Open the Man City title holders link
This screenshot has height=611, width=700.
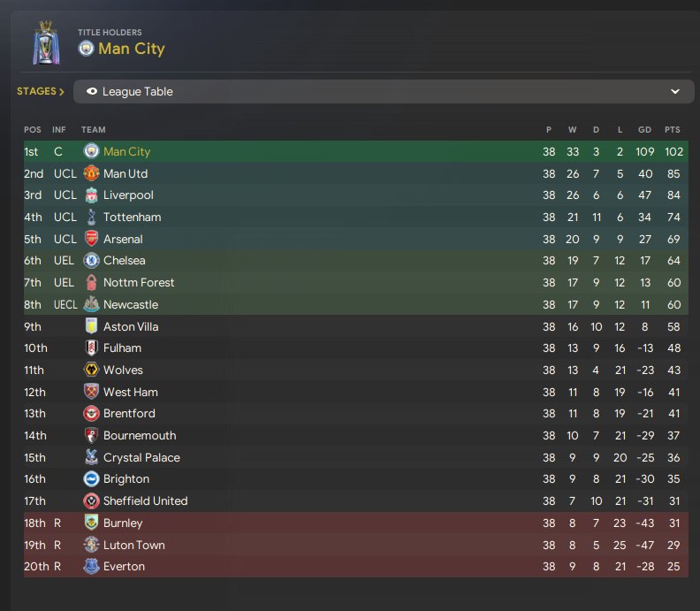coord(132,49)
